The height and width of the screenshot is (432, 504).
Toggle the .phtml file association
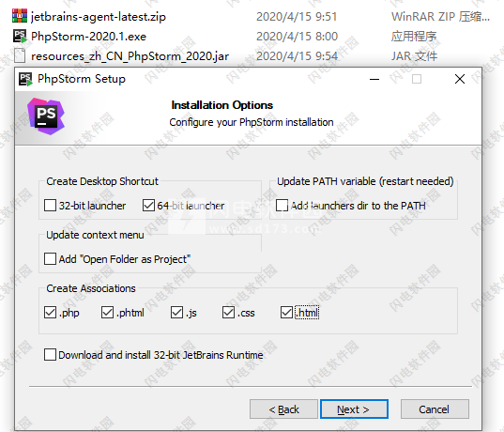pyautogui.click(x=107, y=313)
